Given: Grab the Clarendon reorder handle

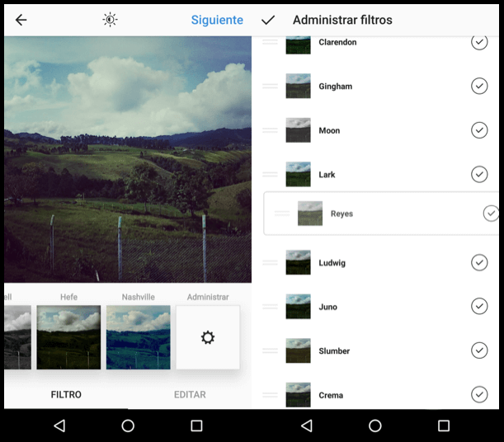Looking at the screenshot, I should tap(270, 42).
